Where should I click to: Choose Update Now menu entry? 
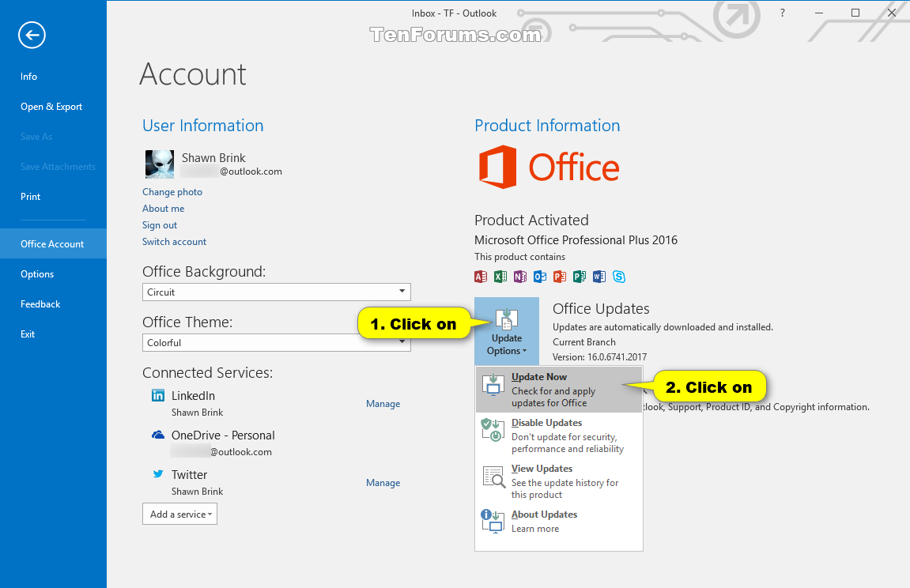tap(559, 389)
